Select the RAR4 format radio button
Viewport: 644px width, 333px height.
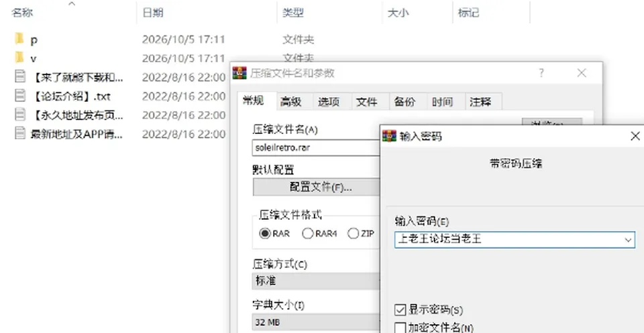click(308, 233)
